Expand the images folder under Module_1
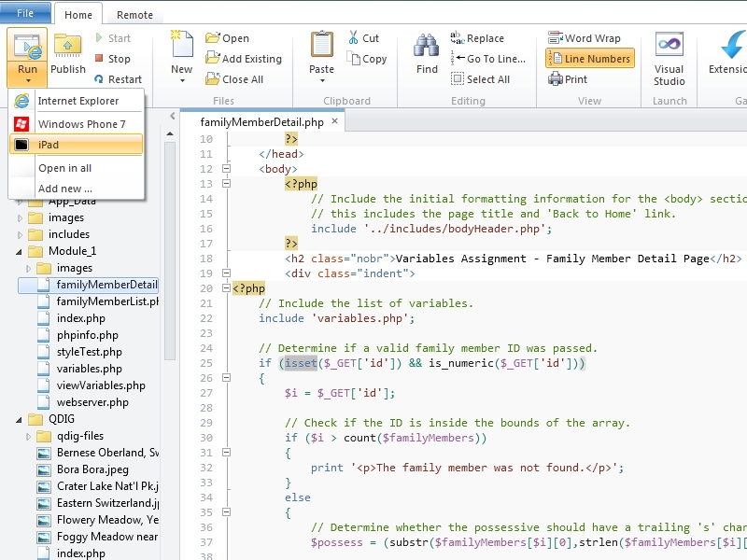Image resolution: width=747 pixels, height=560 pixels. (29, 269)
